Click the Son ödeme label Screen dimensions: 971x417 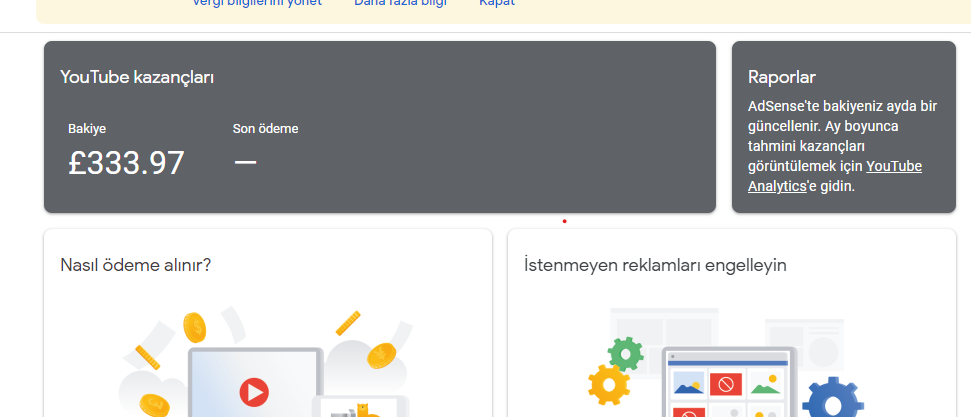click(x=265, y=129)
